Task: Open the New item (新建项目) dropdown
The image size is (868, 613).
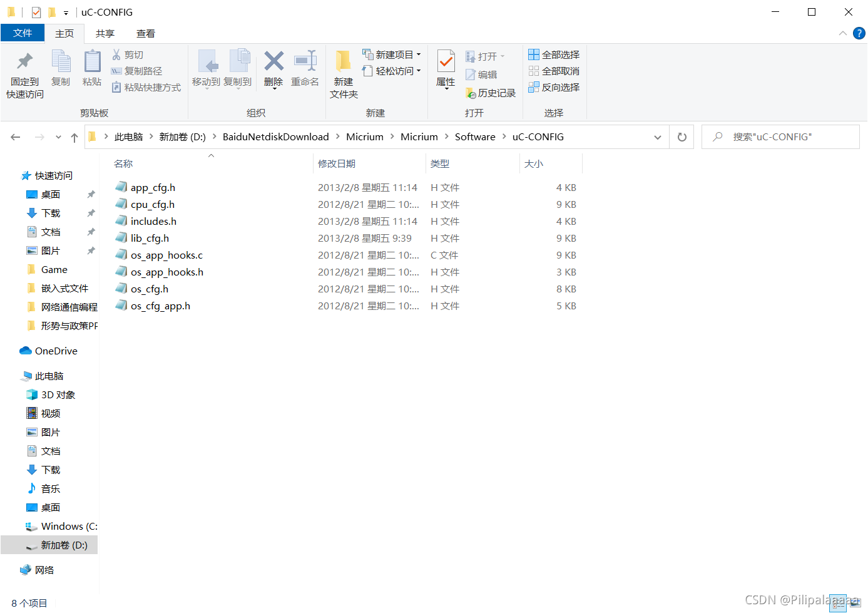Action: click(392, 55)
